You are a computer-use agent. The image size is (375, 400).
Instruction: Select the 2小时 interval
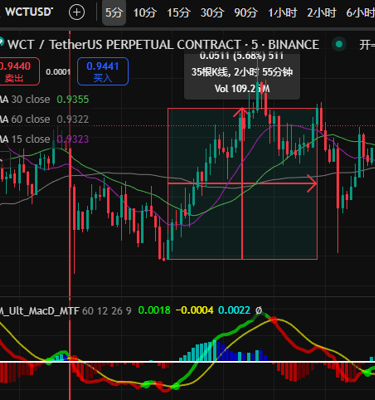(x=322, y=13)
